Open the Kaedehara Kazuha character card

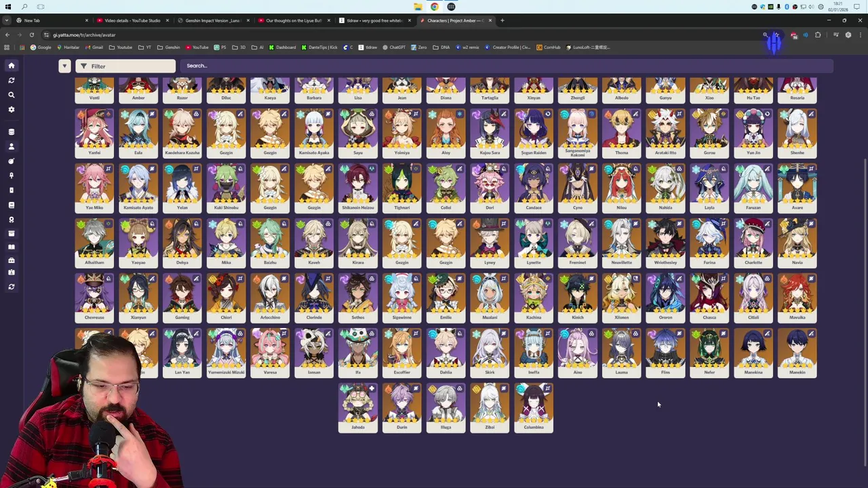point(182,133)
